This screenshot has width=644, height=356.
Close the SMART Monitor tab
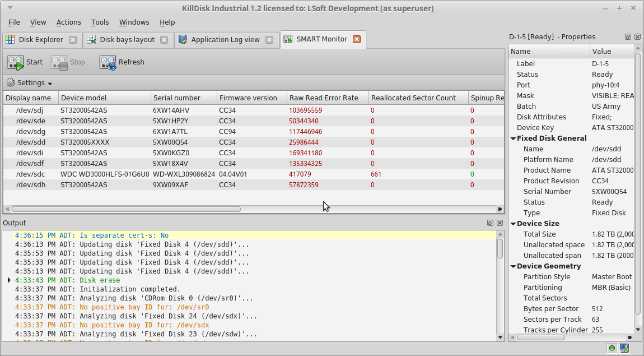357,39
